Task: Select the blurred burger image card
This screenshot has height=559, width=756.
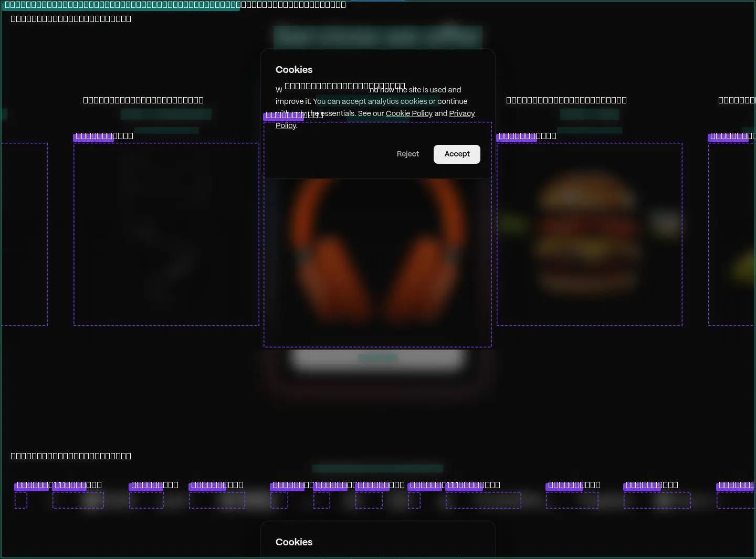Action: (590, 234)
